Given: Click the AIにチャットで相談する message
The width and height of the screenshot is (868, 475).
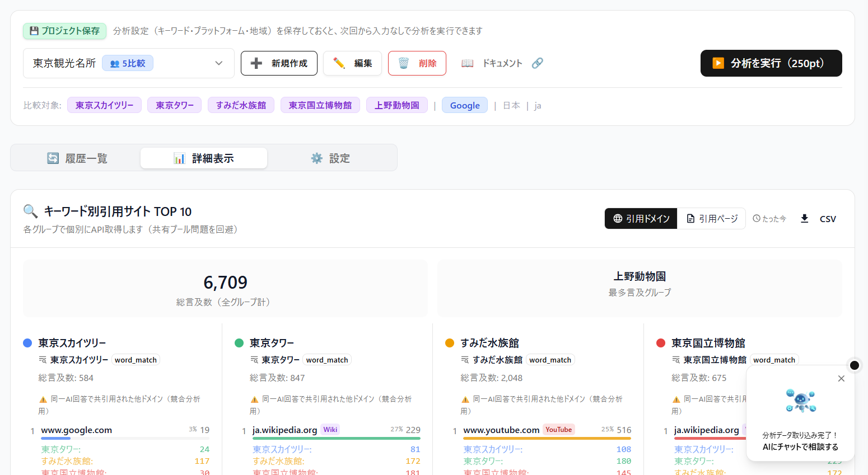Looking at the screenshot, I should point(801,447).
